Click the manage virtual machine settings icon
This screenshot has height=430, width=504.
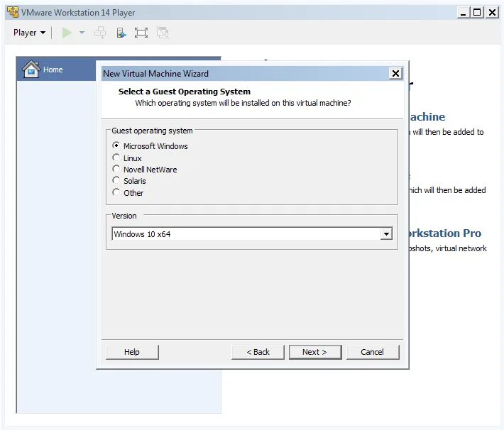click(x=121, y=33)
